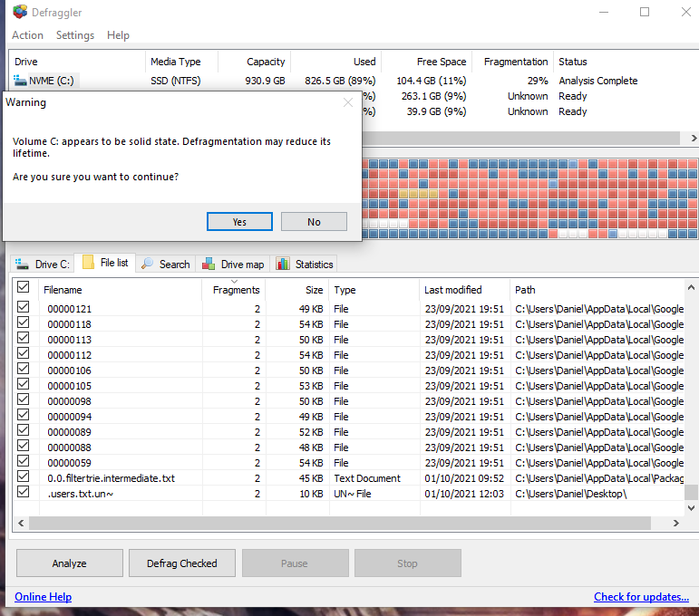Uncheck file 00000118

pos(24,322)
